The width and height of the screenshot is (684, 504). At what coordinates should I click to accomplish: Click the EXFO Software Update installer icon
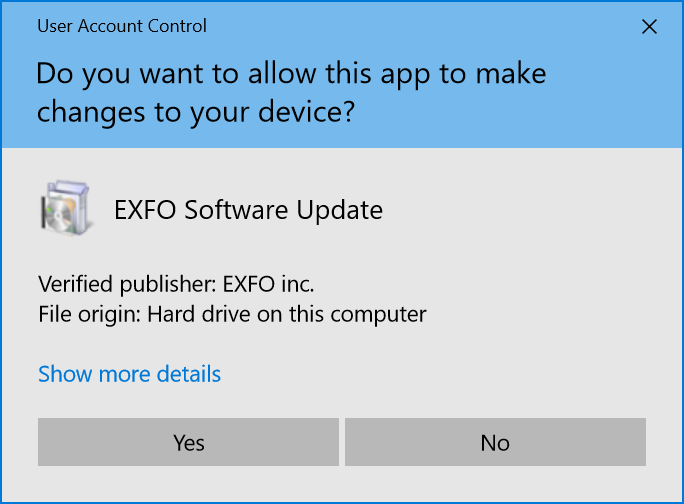[x=67, y=208]
